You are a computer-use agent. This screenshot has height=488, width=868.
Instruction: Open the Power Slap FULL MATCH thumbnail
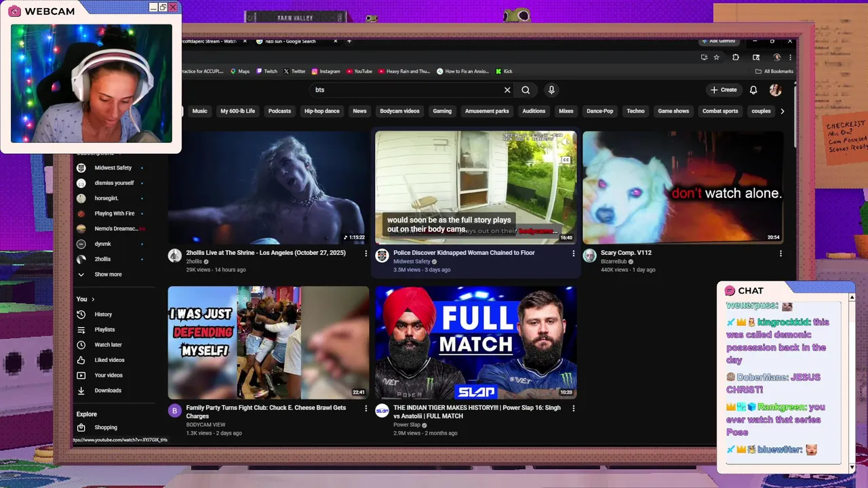(475, 343)
